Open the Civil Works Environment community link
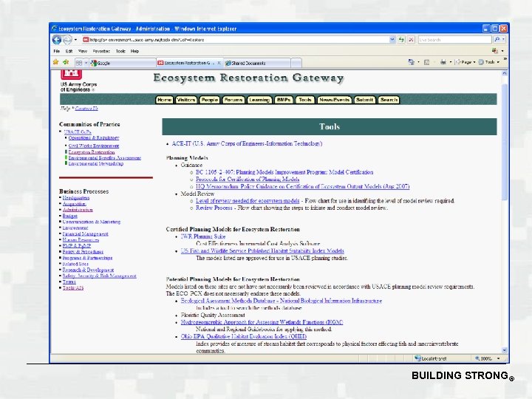 click(94, 146)
